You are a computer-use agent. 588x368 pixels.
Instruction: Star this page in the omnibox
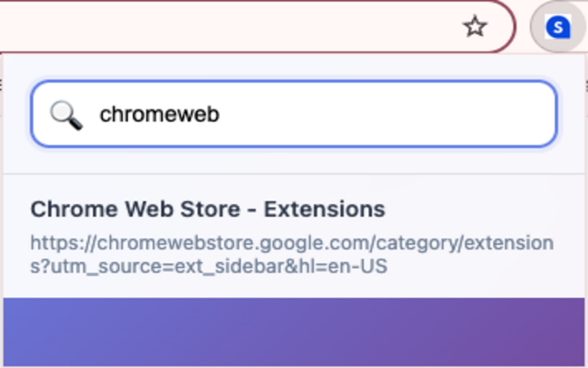pyautogui.click(x=474, y=28)
